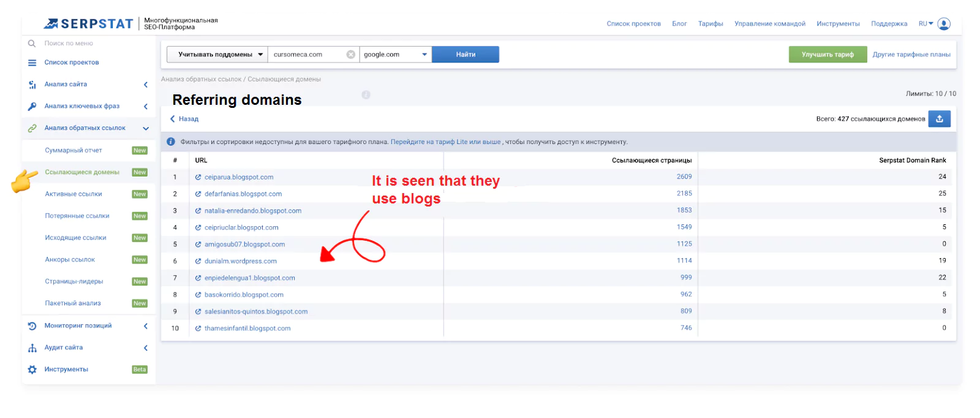Open external link icon for ceipriuclar.blogspot.com
The height and width of the screenshot is (418, 980).
pyautogui.click(x=198, y=227)
